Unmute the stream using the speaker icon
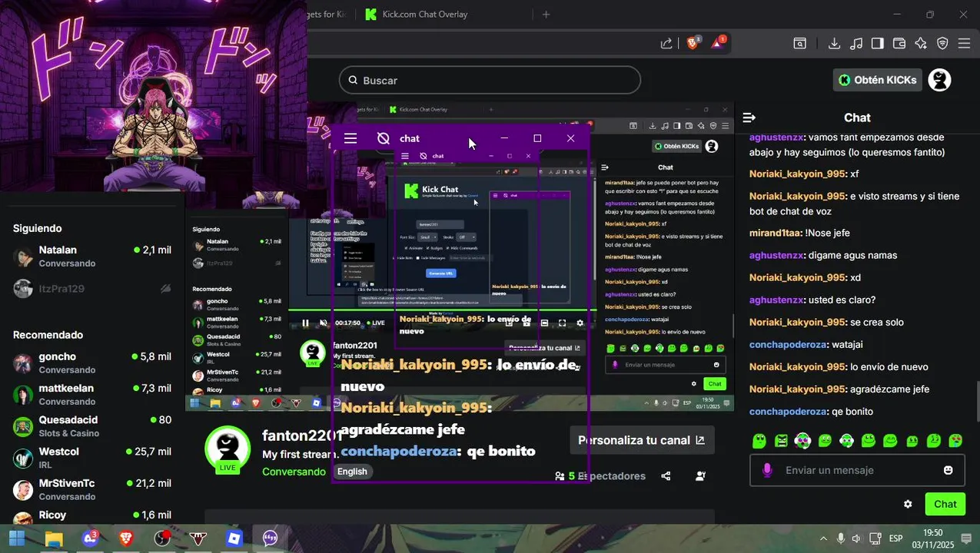The width and height of the screenshot is (980, 553). 324,323
